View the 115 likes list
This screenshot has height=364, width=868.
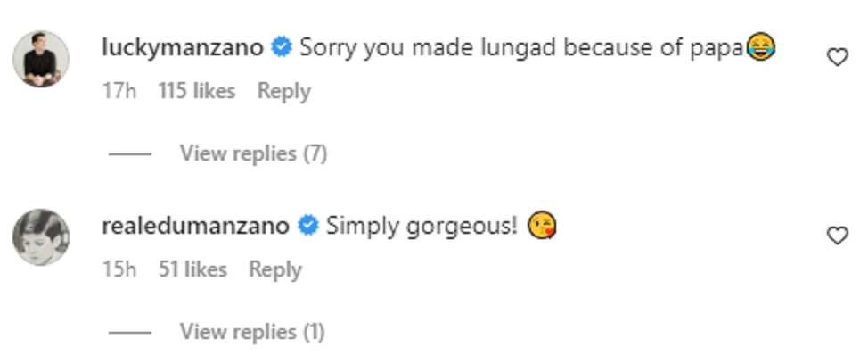pos(197,91)
